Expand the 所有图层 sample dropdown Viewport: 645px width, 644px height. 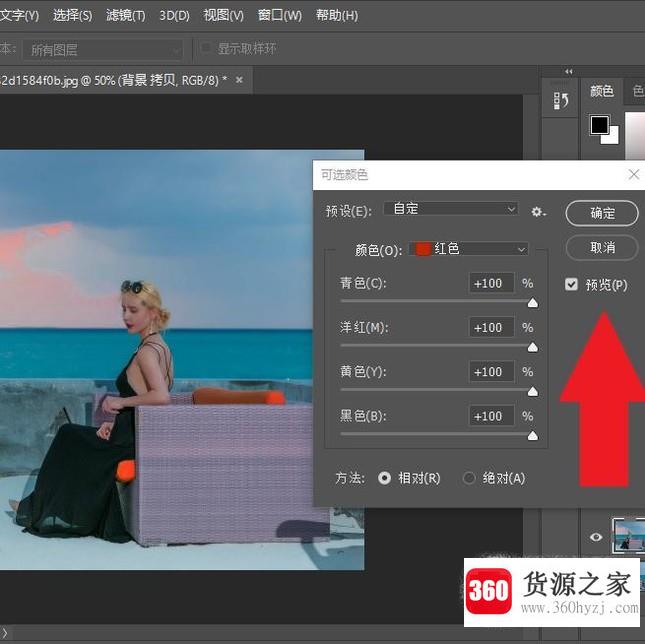pos(102,50)
